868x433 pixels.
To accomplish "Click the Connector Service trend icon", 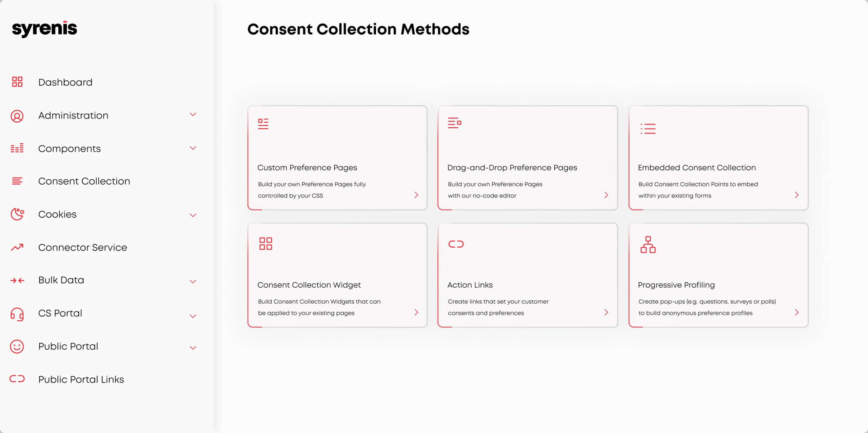I will (x=17, y=247).
